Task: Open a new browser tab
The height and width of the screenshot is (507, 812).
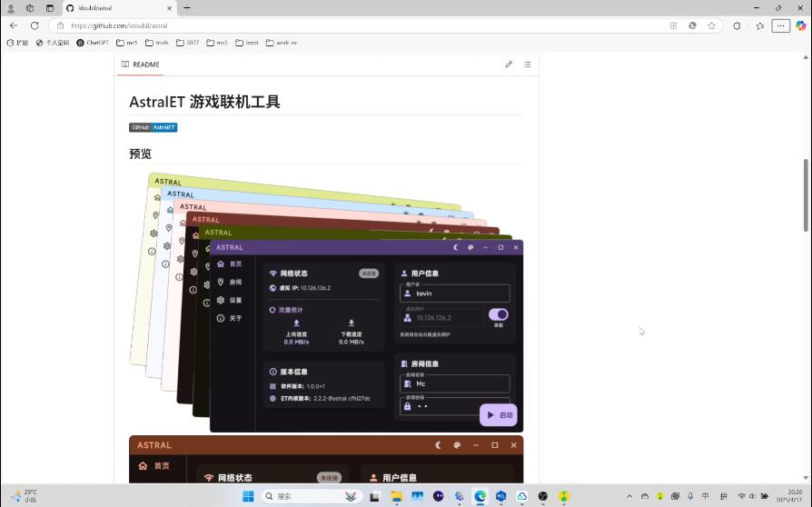Action: pyautogui.click(x=187, y=8)
